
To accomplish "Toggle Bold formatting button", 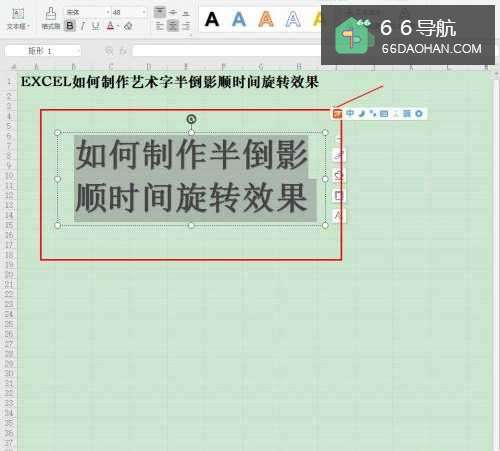I will [x=70, y=26].
